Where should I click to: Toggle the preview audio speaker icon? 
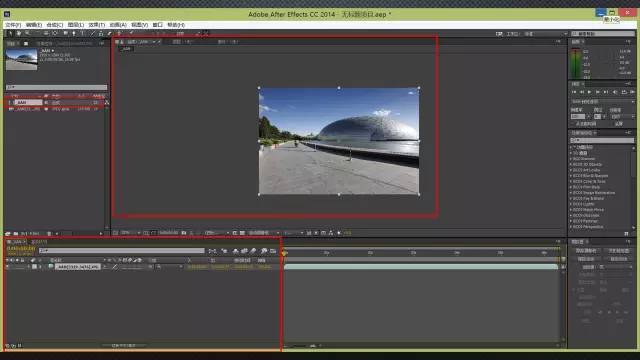coord(616,92)
